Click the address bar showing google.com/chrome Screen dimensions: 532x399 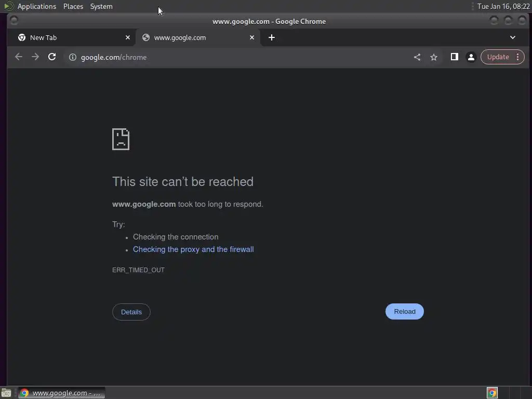237,57
